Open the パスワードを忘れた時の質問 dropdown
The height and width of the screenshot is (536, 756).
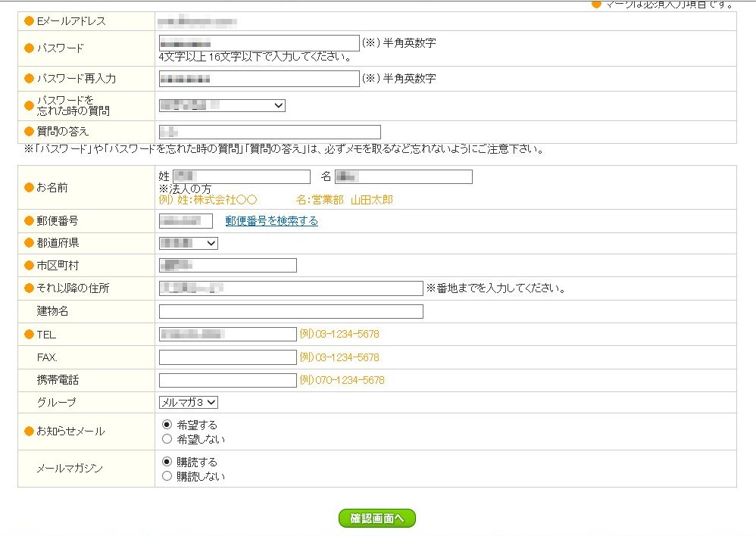click(x=222, y=105)
